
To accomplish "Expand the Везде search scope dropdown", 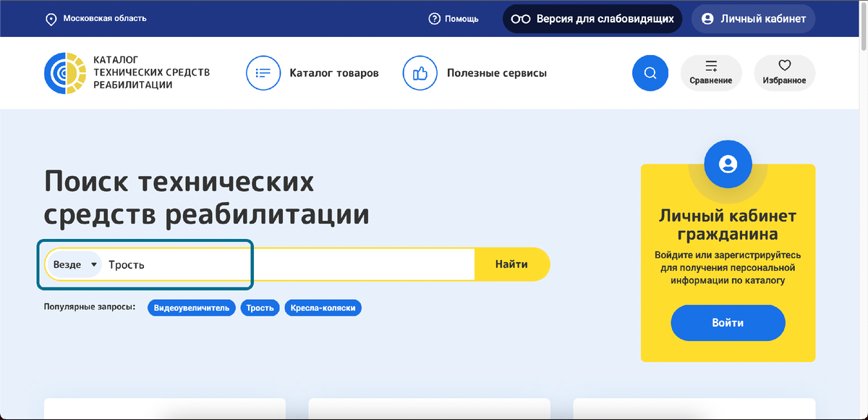I will 75,264.
